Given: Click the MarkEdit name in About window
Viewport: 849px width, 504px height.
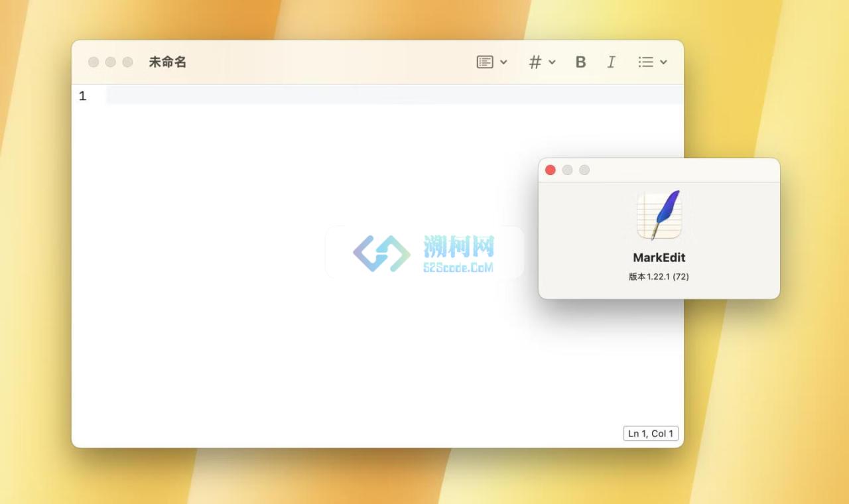Looking at the screenshot, I should click(659, 257).
